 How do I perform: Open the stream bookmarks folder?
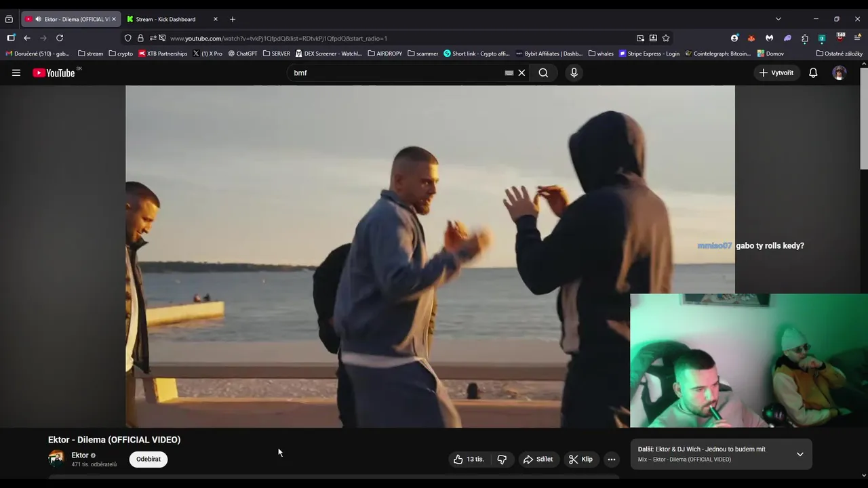[x=91, y=54]
